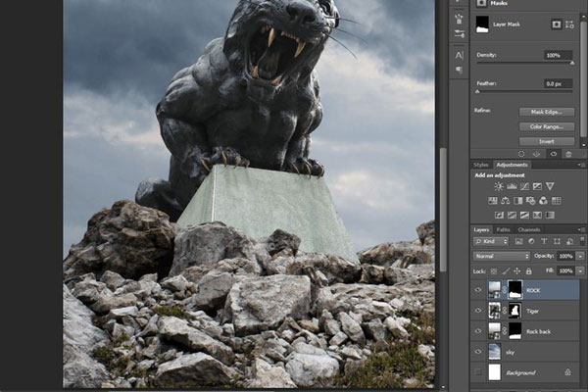This screenshot has height=392, width=588.
Task: Click the Feather slider handle
Action: point(477,91)
